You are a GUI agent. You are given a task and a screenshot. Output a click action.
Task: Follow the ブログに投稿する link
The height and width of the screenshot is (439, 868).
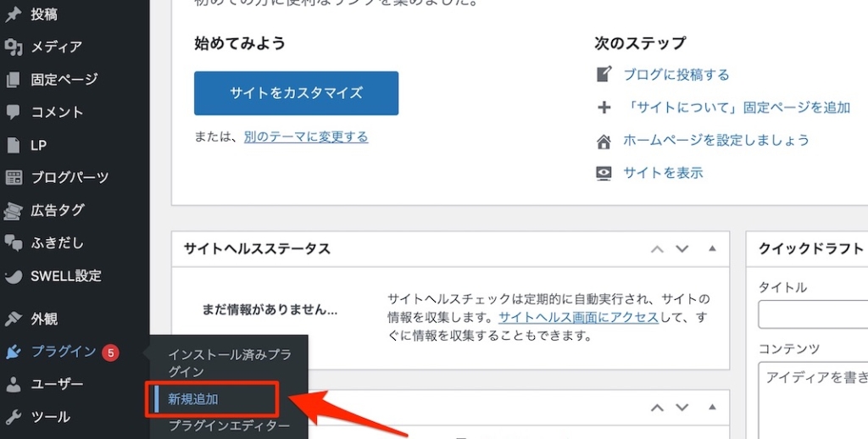click(x=676, y=75)
